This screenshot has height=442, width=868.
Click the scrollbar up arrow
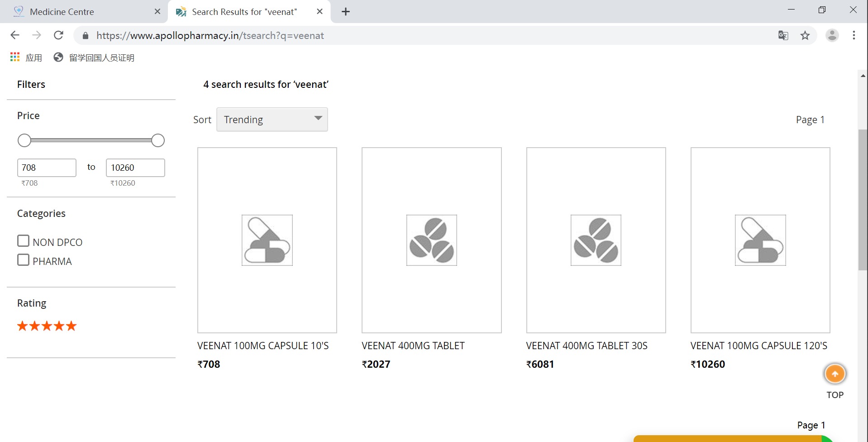pos(863,76)
